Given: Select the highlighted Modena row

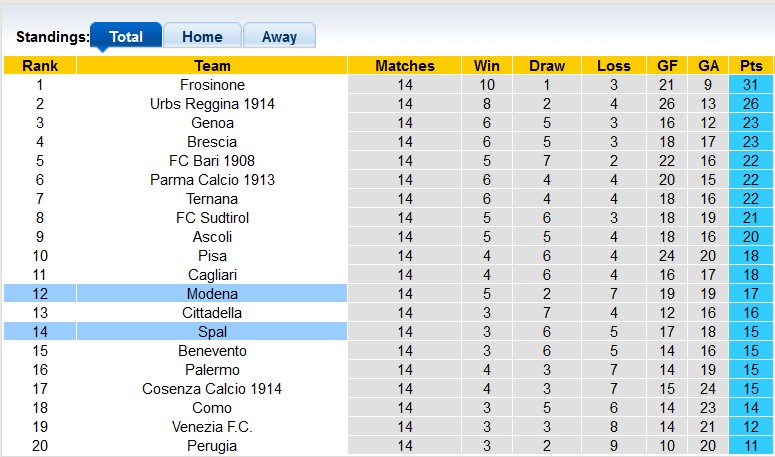Looking at the screenshot, I should (212, 294).
